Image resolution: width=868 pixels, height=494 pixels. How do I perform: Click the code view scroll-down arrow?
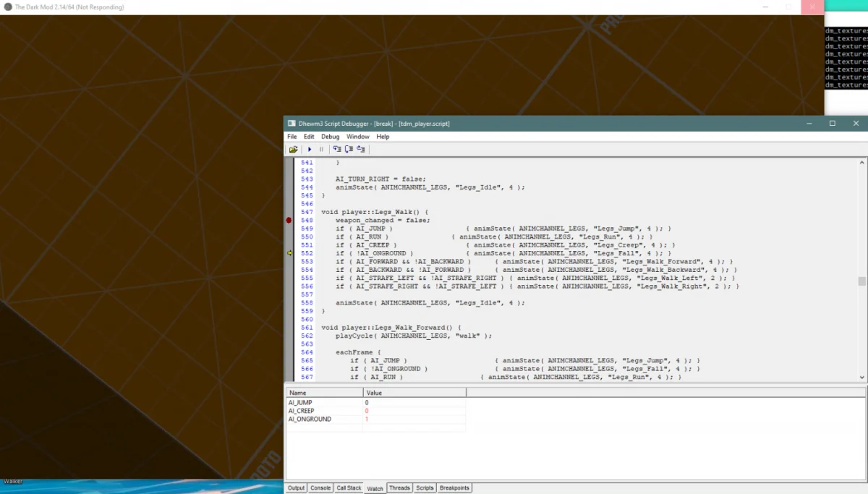click(x=861, y=378)
